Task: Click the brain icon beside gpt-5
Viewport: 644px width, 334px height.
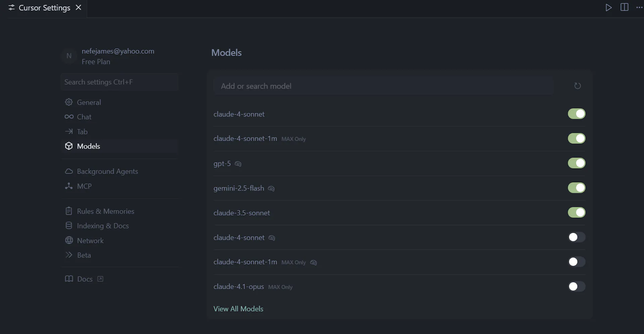Action: tap(238, 164)
